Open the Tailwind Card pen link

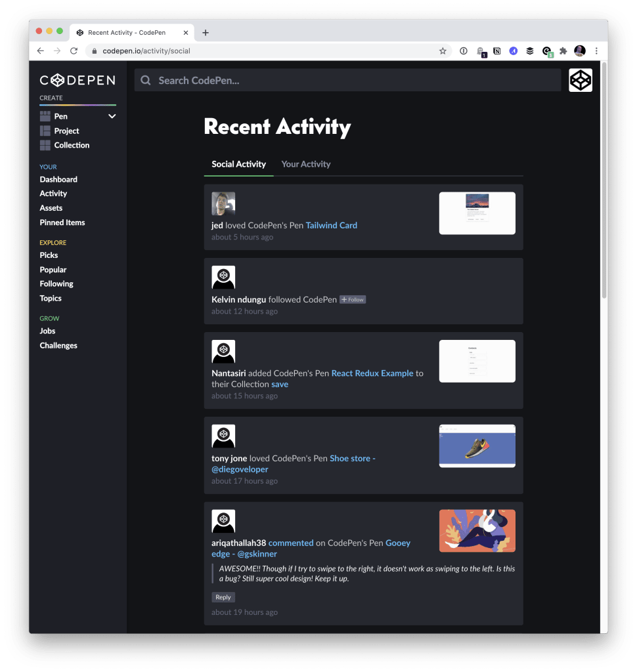click(331, 224)
